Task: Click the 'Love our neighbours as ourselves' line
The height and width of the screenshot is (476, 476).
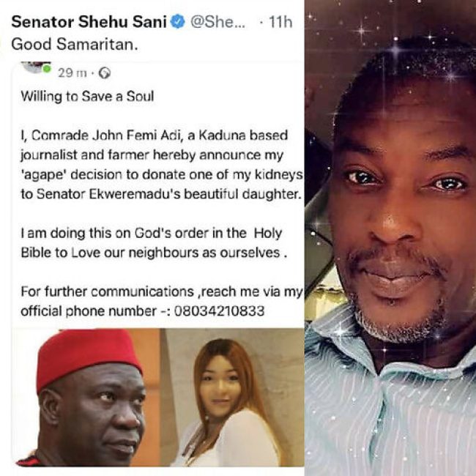Action: [154, 253]
